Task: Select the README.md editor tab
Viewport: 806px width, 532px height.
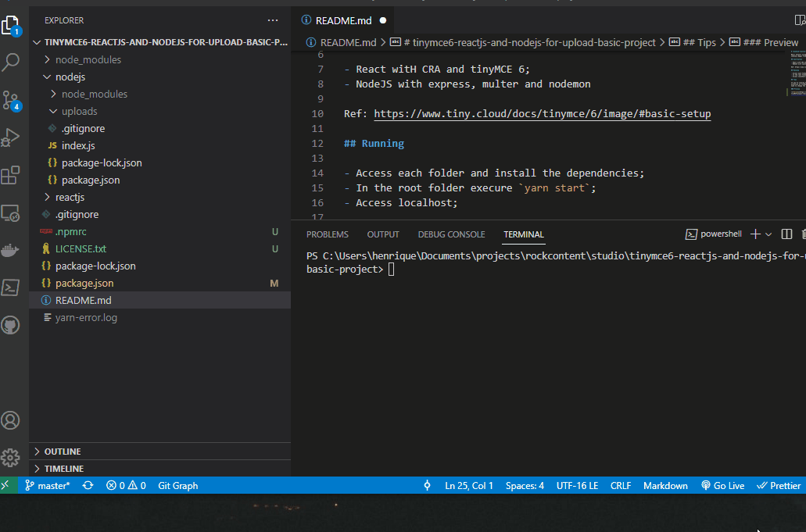Action: 343,20
